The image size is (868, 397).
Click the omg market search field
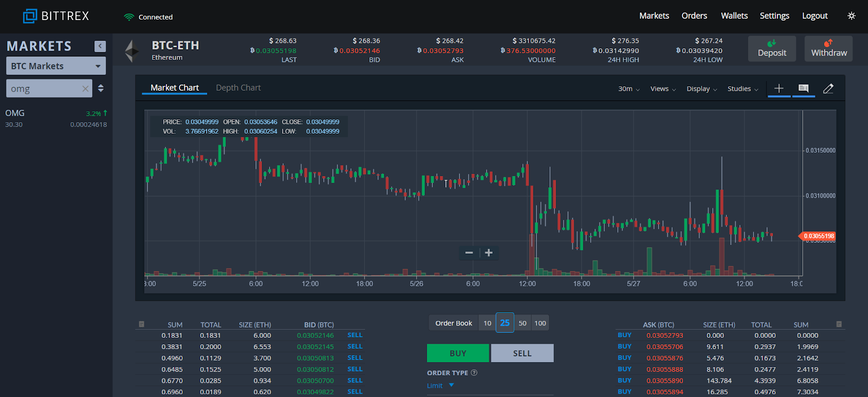point(49,89)
